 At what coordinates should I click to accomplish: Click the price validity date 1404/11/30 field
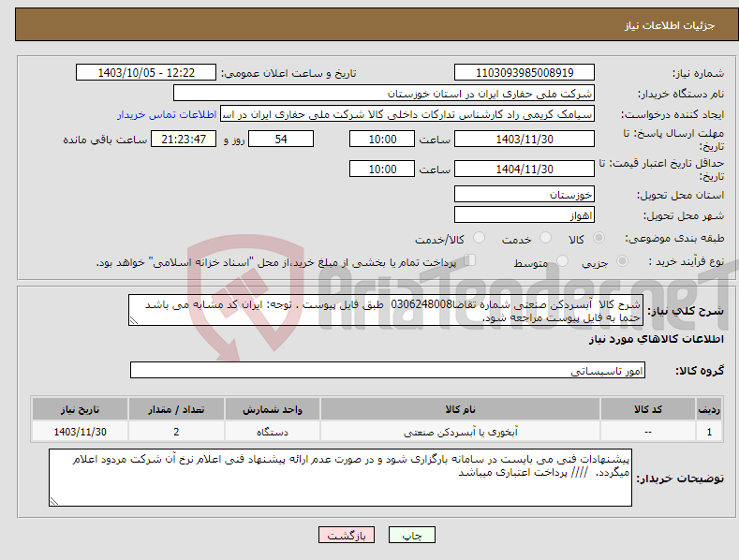click(x=525, y=169)
